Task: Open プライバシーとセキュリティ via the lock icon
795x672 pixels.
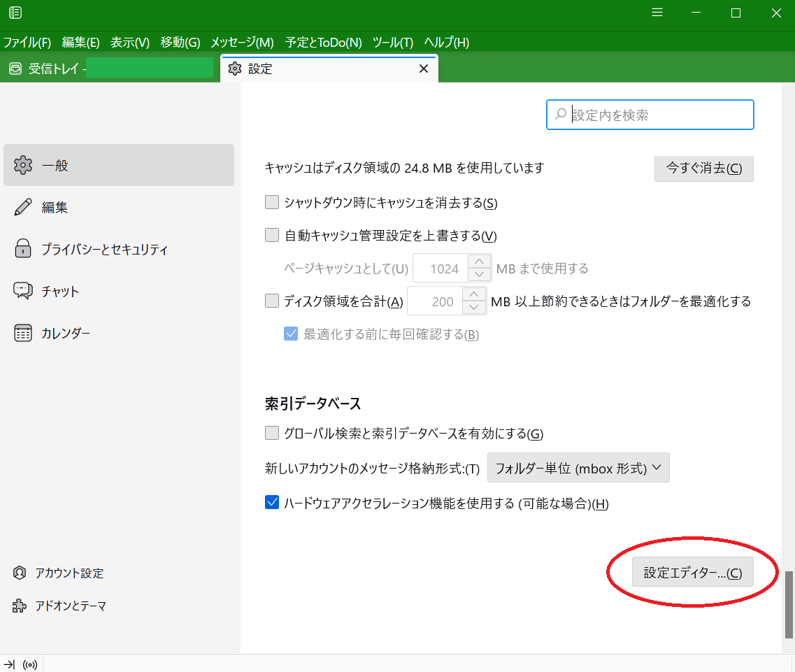Action: (x=23, y=249)
